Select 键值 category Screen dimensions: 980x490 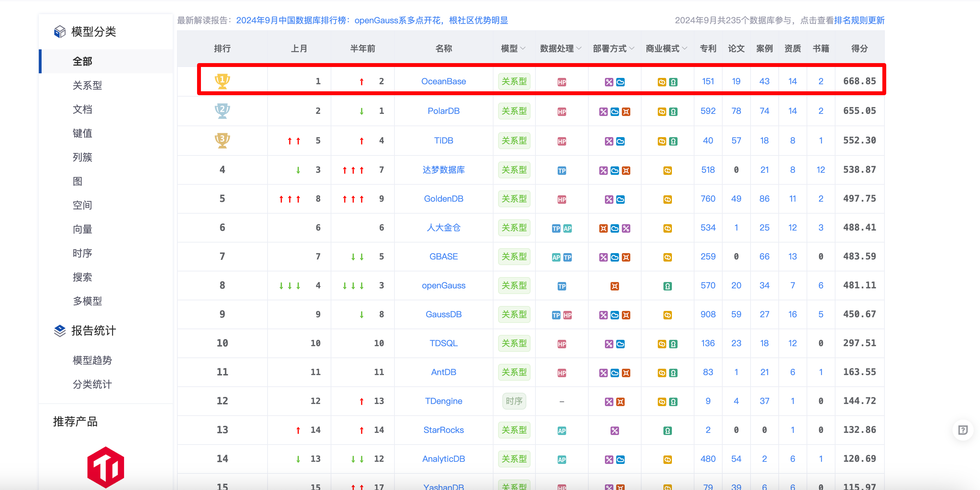pyautogui.click(x=82, y=133)
